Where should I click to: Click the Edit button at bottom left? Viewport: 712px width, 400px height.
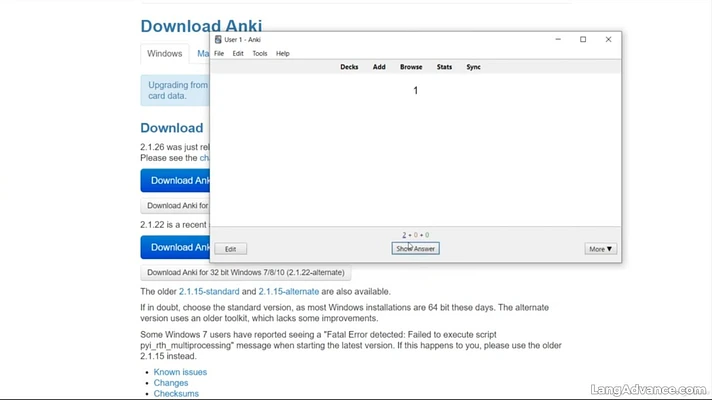[231, 249]
